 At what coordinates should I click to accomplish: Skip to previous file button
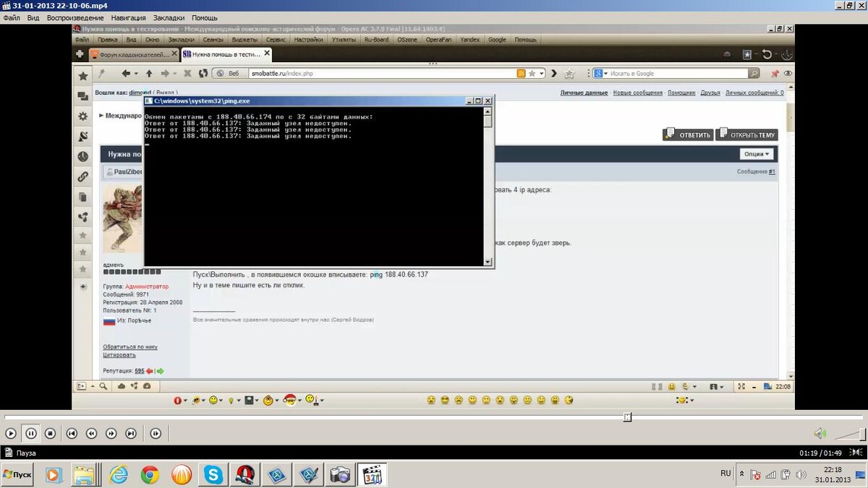tap(72, 434)
